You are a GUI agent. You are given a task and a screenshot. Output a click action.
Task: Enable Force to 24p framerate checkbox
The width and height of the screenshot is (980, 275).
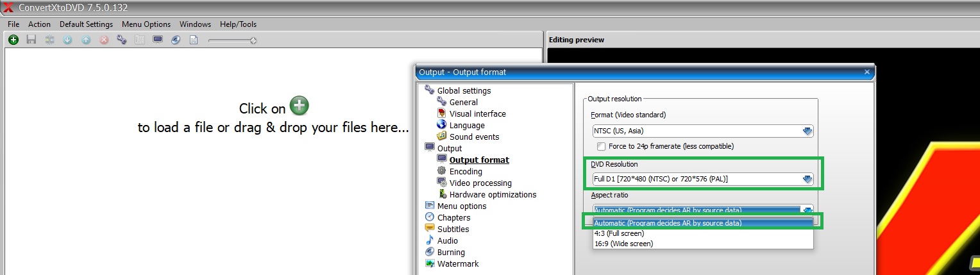(x=601, y=146)
